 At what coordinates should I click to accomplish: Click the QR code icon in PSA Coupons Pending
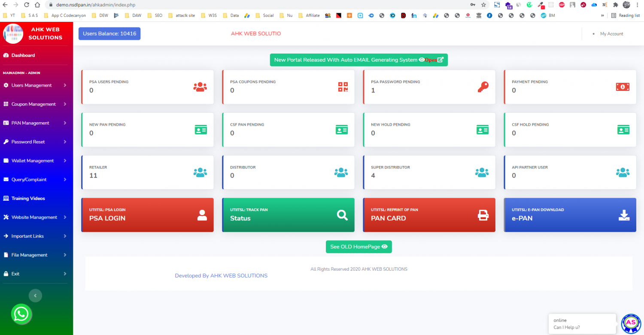[x=343, y=87]
